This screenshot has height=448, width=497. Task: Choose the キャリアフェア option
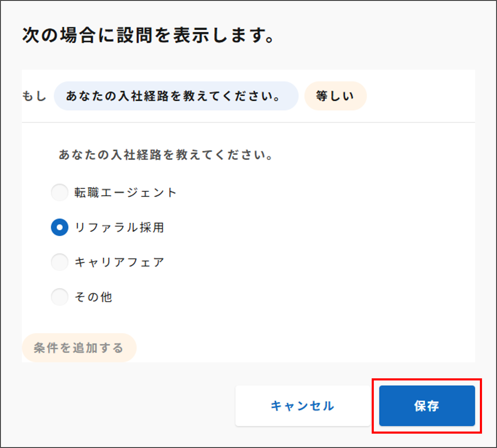[59, 262]
